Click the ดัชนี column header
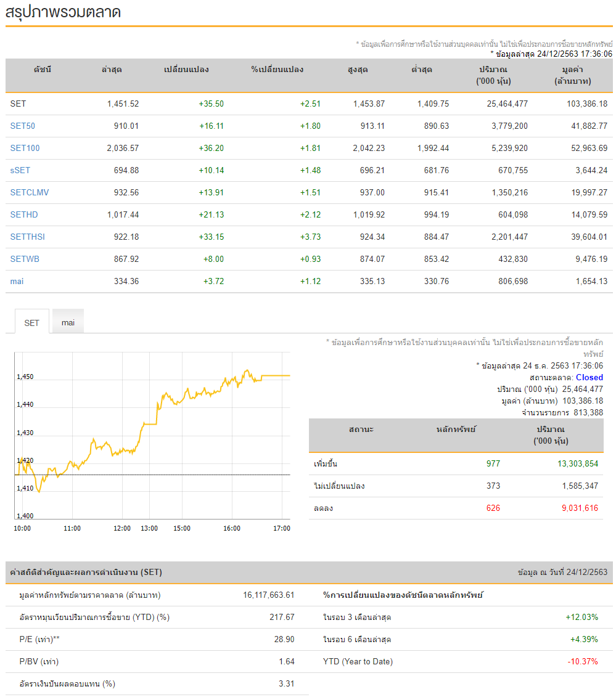The width and height of the screenshot is (616, 697). click(43, 70)
